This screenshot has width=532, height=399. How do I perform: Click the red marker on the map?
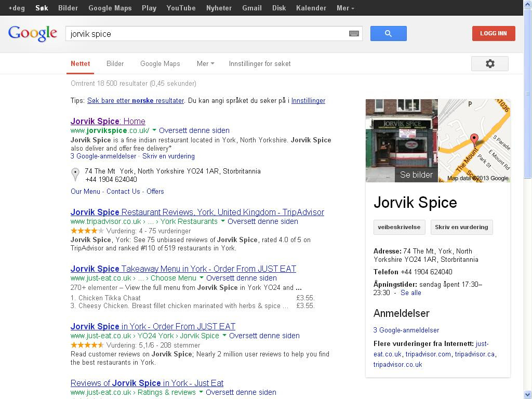tap(474, 140)
